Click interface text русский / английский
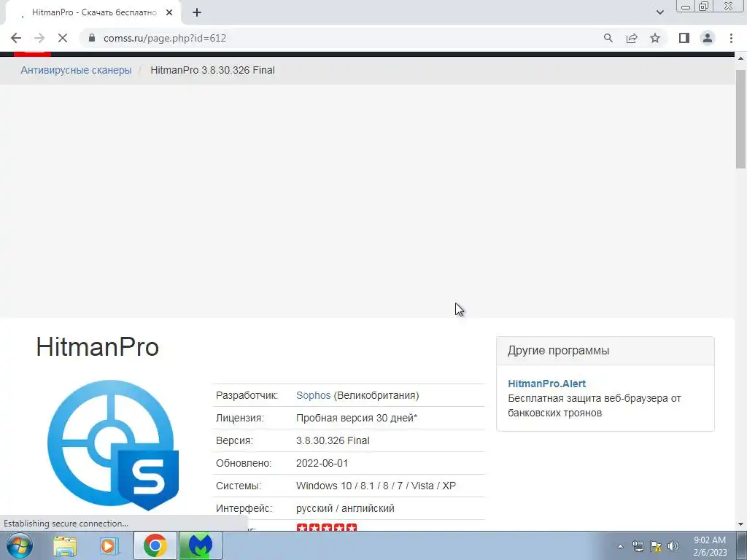The image size is (747, 560). [345, 508]
